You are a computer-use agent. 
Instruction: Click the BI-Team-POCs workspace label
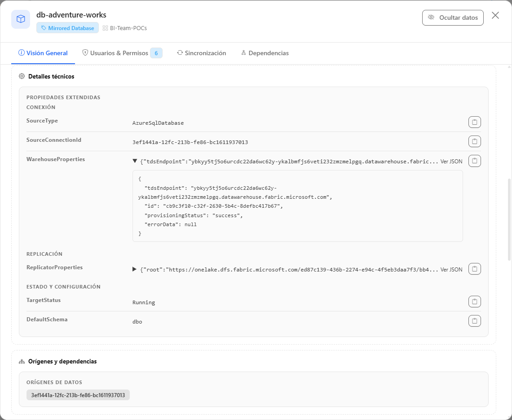coord(128,28)
